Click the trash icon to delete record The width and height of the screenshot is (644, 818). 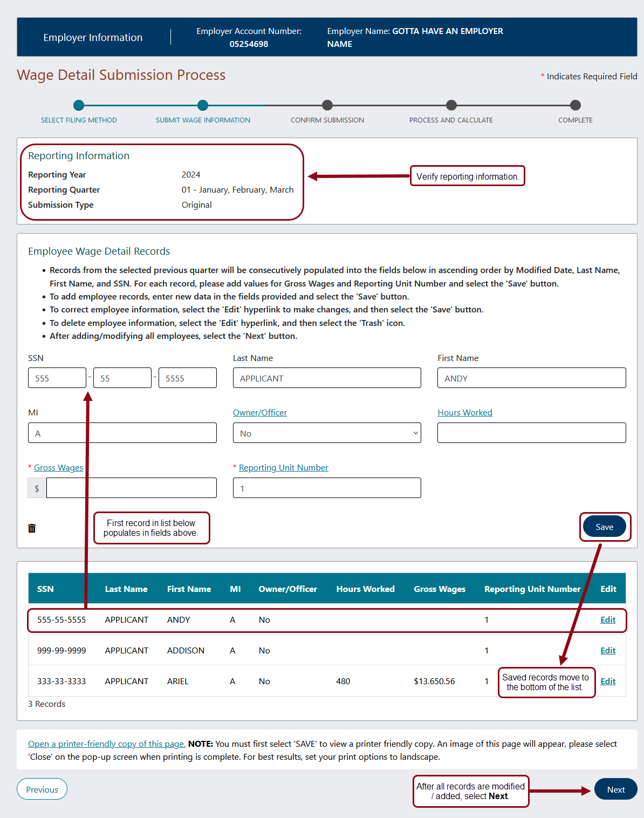[32, 528]
